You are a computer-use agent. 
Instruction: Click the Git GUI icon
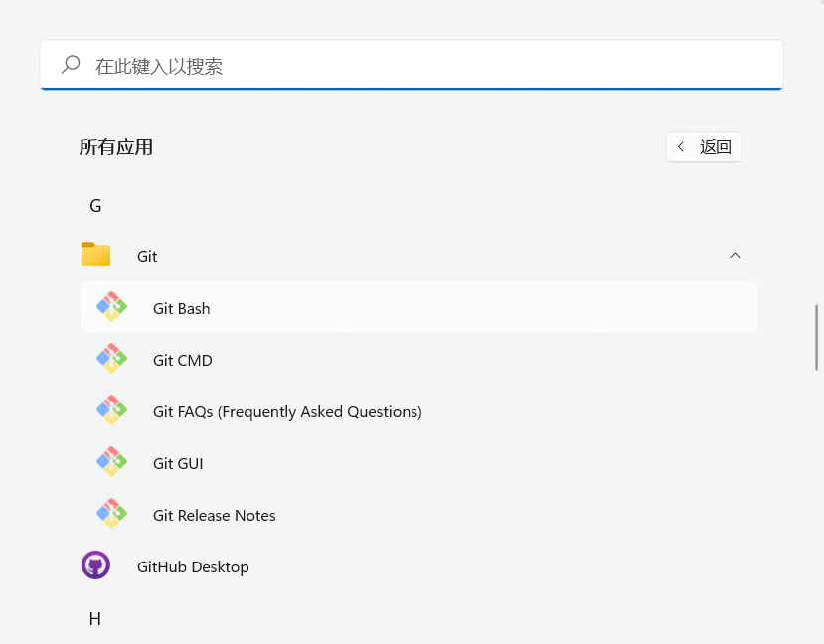[111, 463]
